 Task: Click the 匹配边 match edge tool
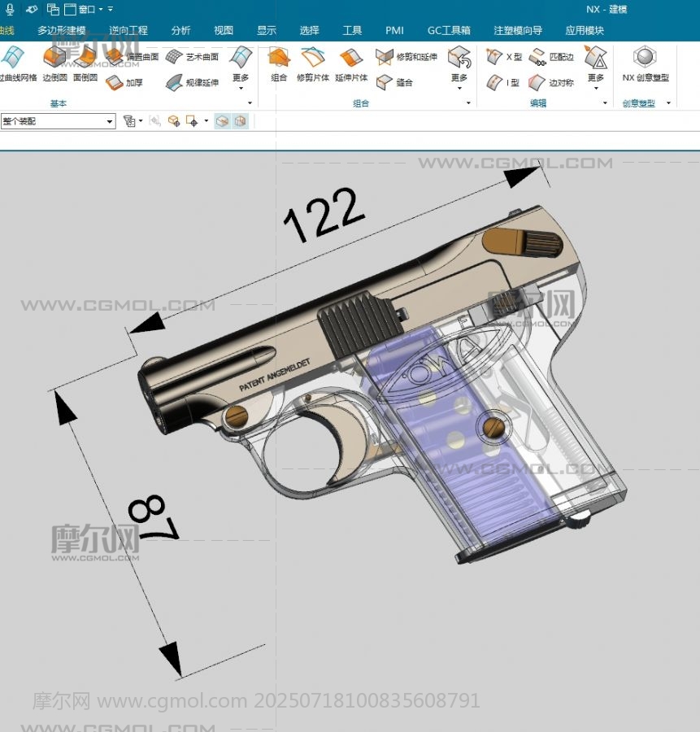[x=551, y=57]
